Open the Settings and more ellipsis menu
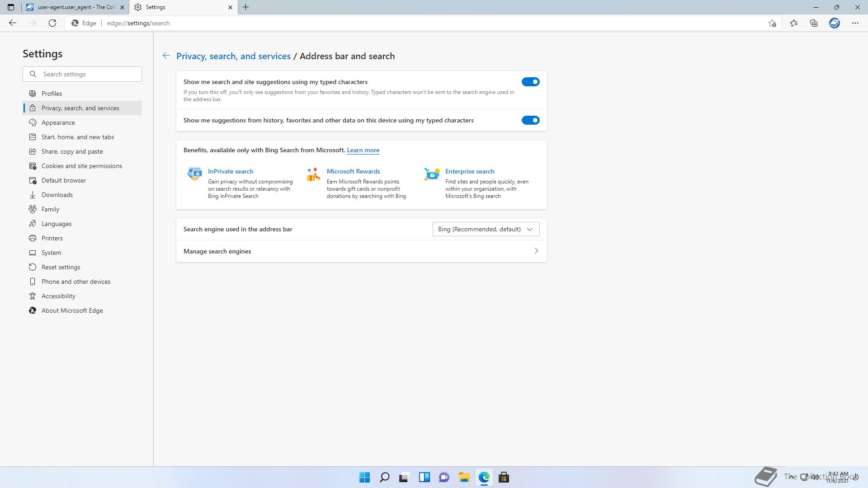 coord(855,23)
